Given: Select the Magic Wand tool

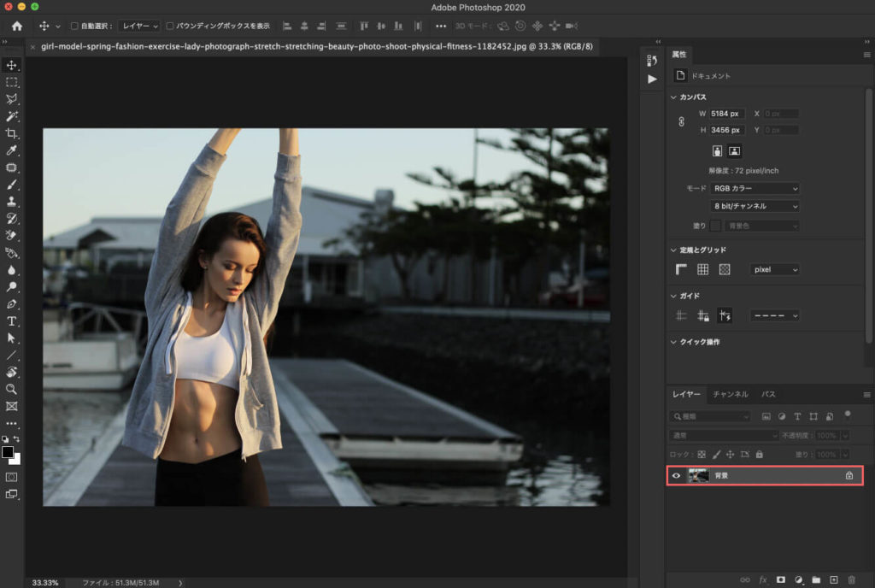Looking at the screenshot, I should [x=11, y=116].
